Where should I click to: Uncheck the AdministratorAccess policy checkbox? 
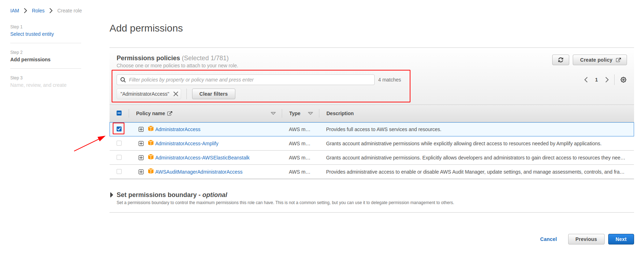pos(119,129)
